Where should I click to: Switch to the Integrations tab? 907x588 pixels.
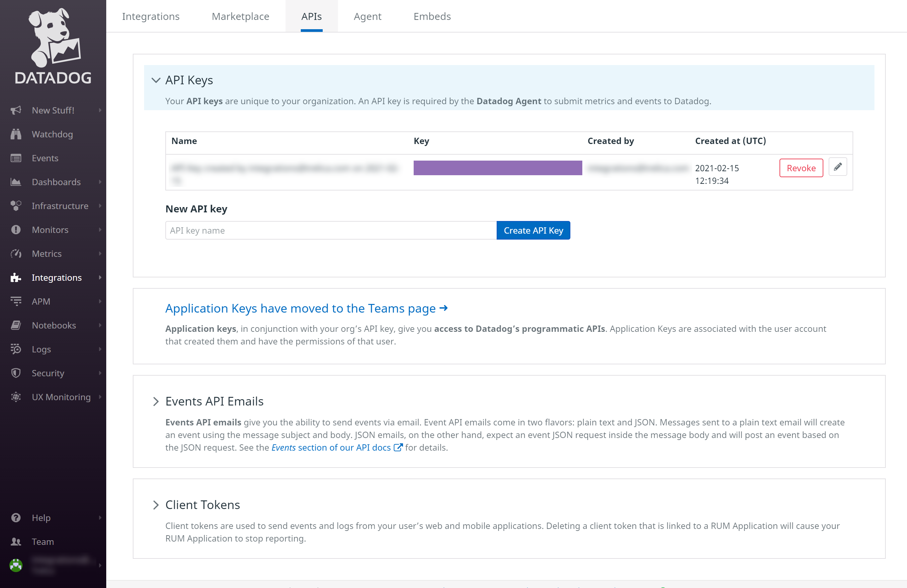150,16
